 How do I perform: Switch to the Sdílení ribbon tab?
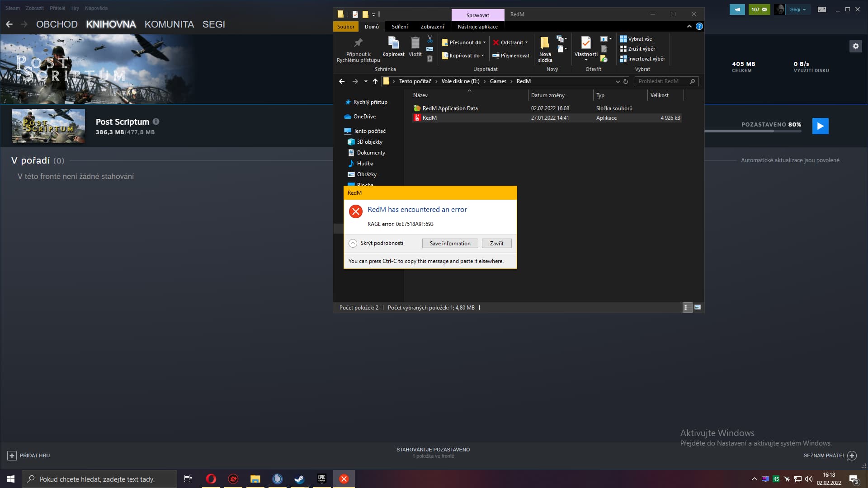(x=400, y=27)
